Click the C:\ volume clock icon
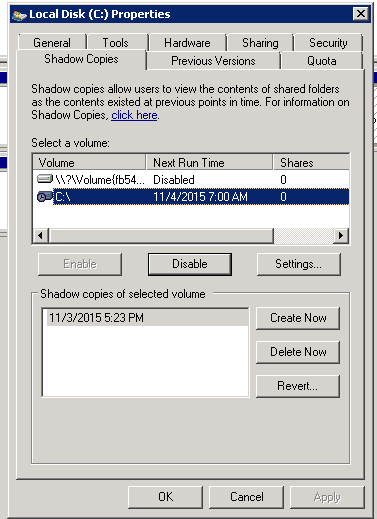 (44, 197)
